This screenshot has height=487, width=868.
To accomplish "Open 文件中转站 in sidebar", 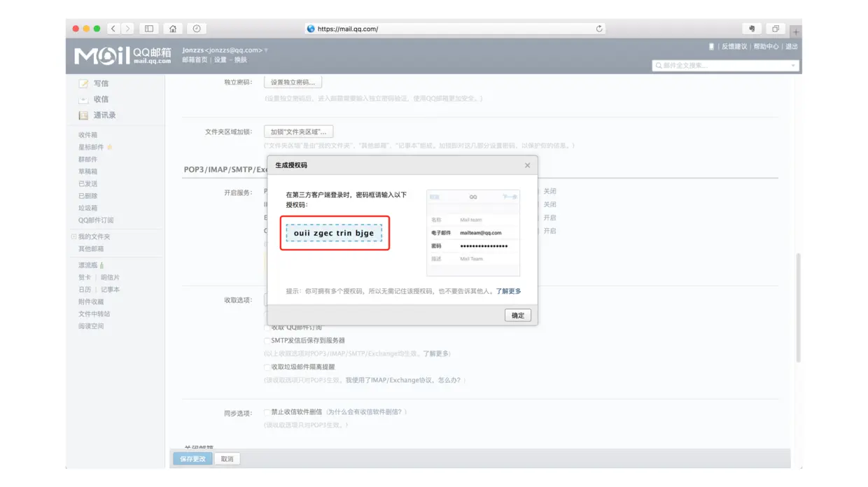I will 94,314.
